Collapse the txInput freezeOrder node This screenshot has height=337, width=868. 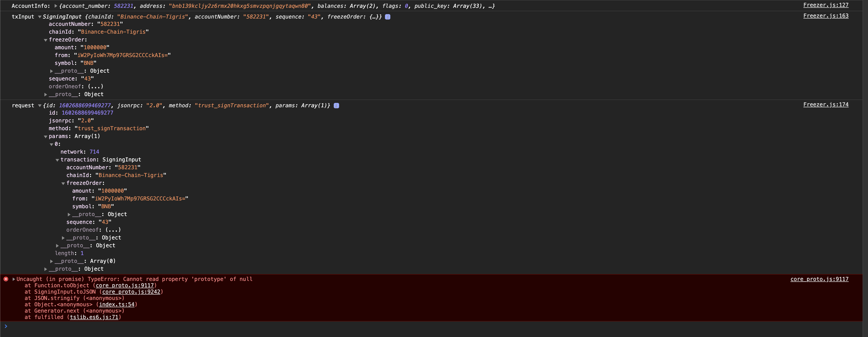[45, 40]
